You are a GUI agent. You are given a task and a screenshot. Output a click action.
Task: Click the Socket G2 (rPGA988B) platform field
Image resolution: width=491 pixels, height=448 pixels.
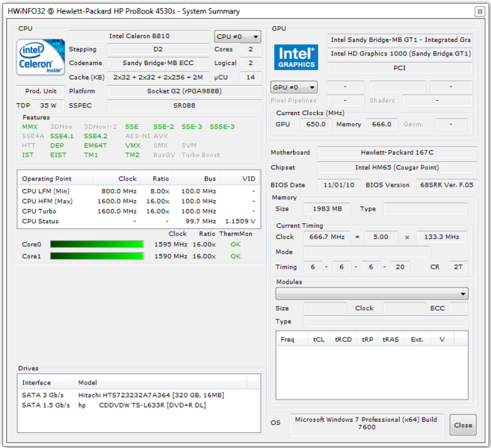pos(185,91)
